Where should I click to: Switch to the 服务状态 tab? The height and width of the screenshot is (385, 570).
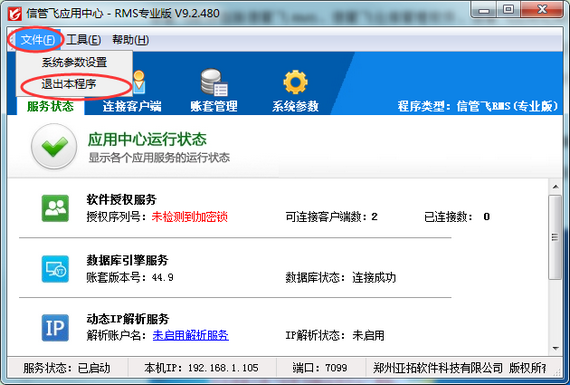pyautogui.click(x=51, y=106)
